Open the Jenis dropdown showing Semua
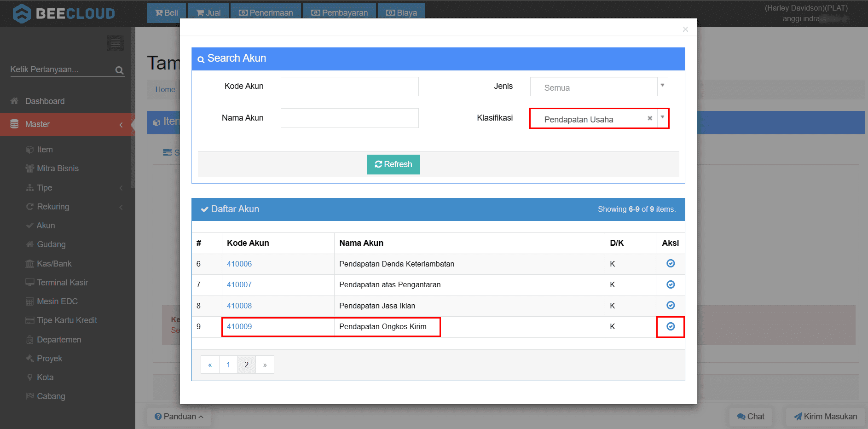The height and width of the screenshot is (429, 868). coord(598,87)
